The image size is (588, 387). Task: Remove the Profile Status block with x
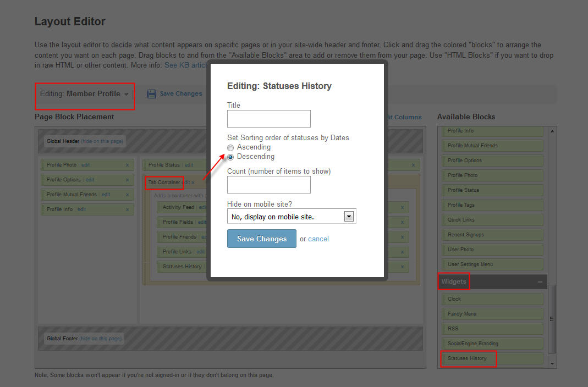413,165
